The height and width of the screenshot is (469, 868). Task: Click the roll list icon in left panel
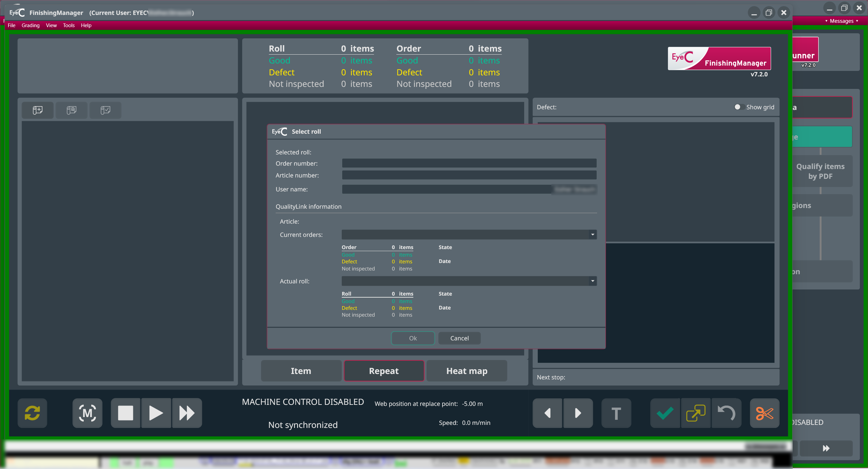tap(72, 110)
